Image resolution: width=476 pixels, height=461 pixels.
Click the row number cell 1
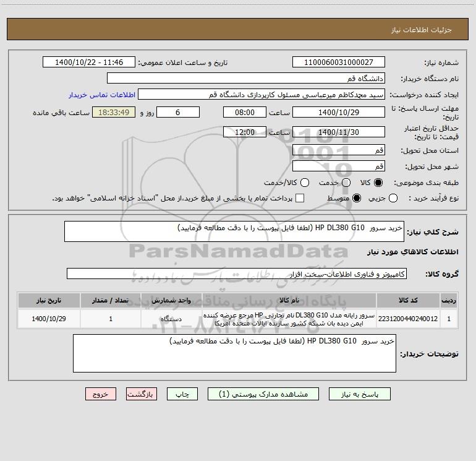449,319
